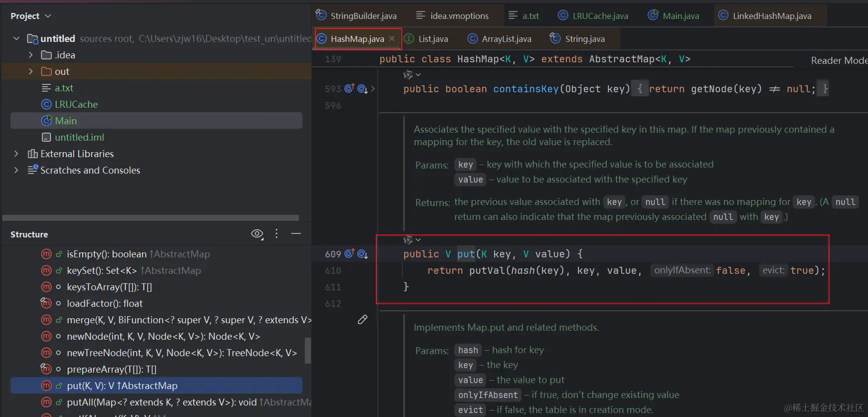868x417 pixels.
Task: Click the External Libraries icon
Action: click(32, 154)
